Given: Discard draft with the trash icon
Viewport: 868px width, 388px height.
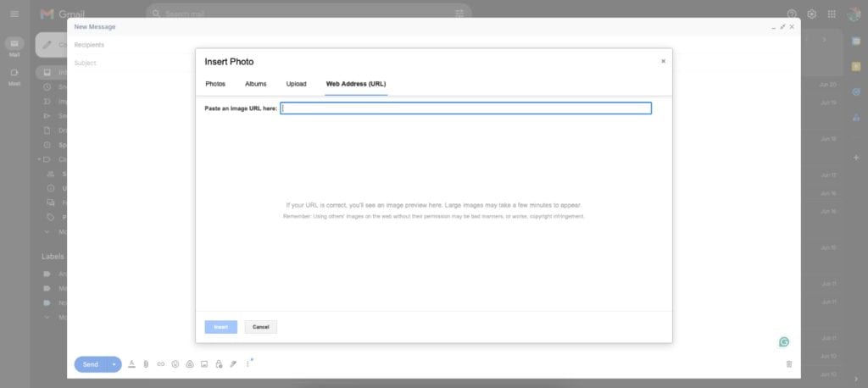Looking at the screenshot, I should [789, 363].
